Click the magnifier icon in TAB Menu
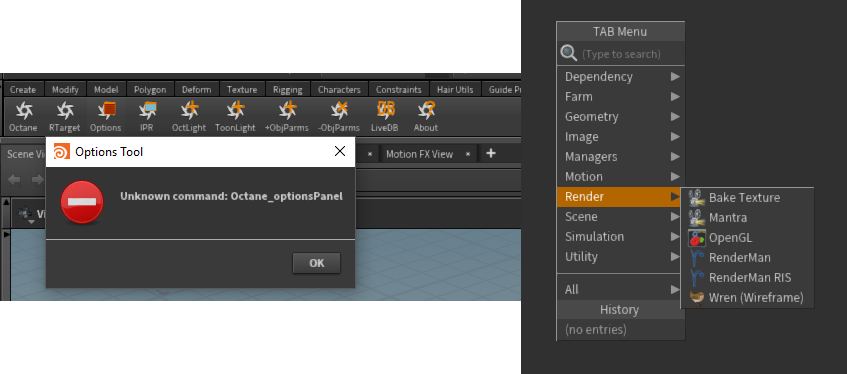 pos(569,54)
